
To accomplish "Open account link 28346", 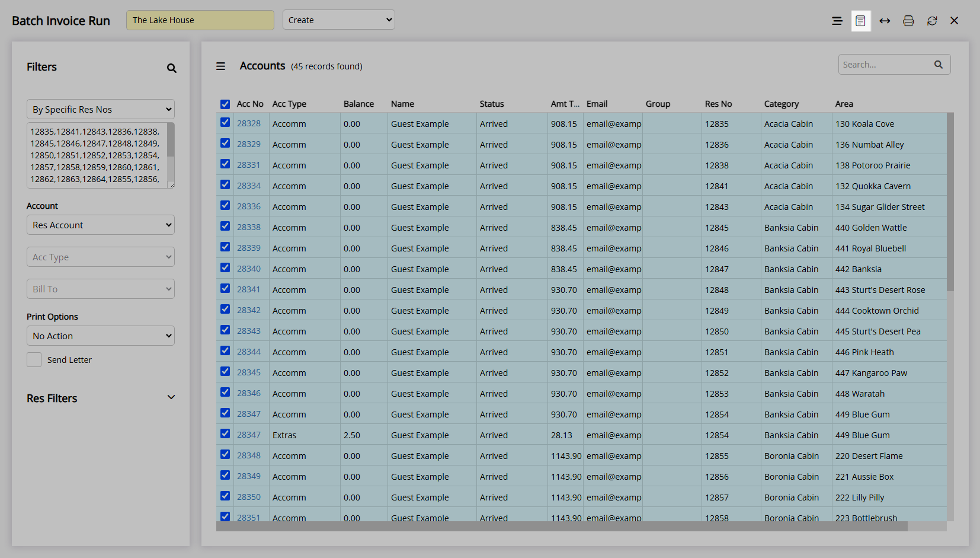I will coord(249,393).
